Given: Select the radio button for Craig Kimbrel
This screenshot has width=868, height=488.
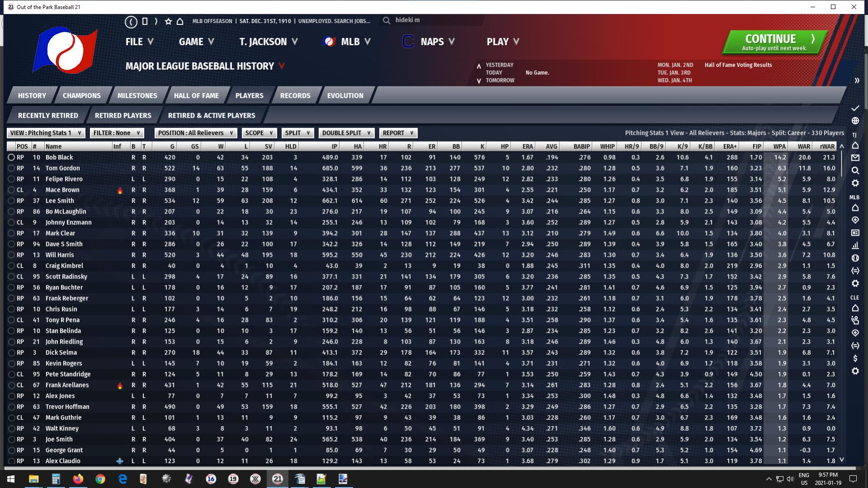Looking at the screenshot, I should (11, 266).
